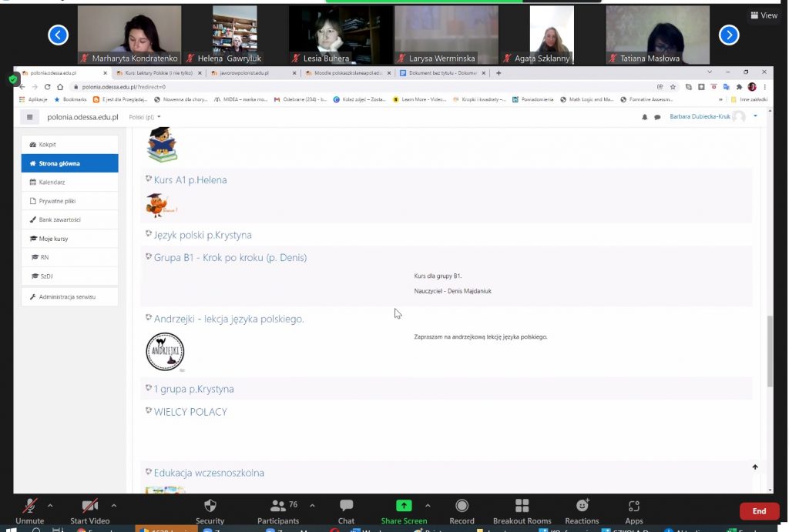Open course Grupa B1 - Krok po kroku

[x=230, y=257]
